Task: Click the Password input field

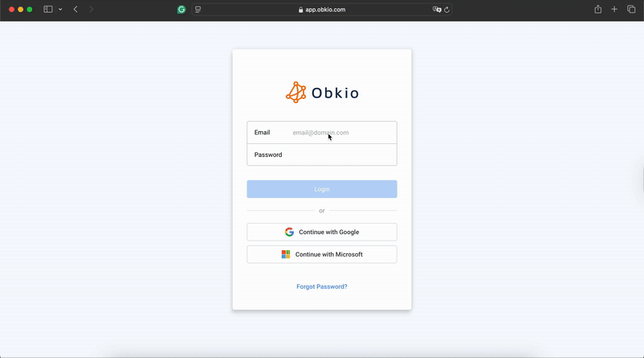Action: click(x=321, y=154)
